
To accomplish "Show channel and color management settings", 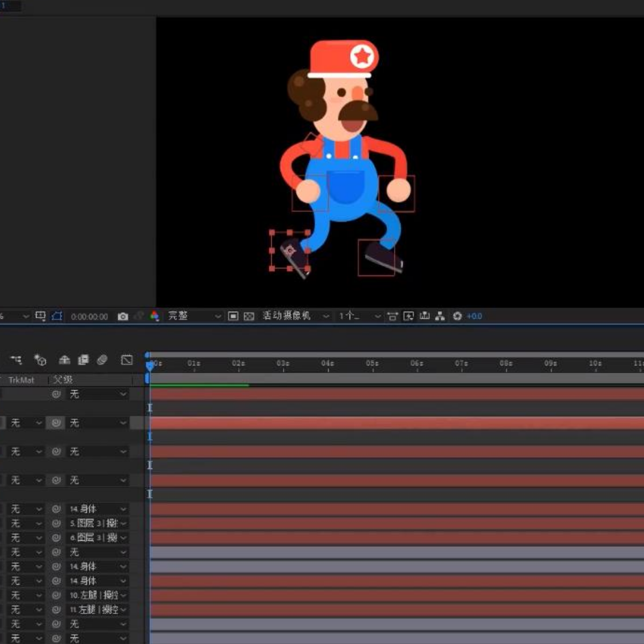I will click(x=155, y=316).
